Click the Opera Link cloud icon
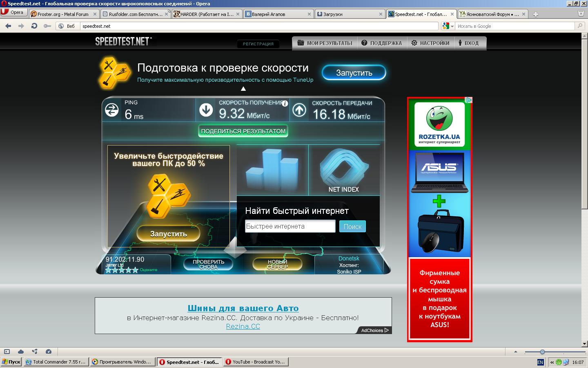Viewport: 588px width, 368px height. 21,352
